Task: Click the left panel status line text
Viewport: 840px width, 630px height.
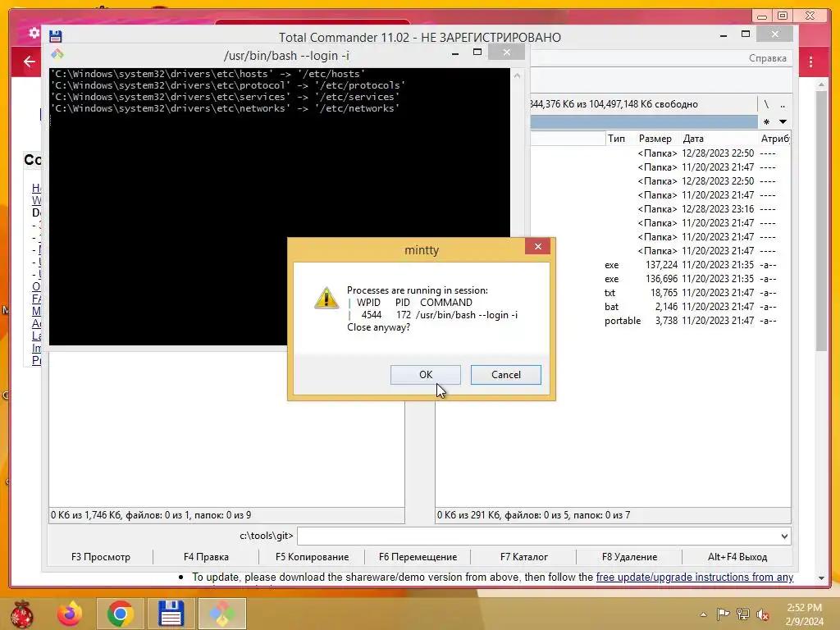Action: [151, 515]
